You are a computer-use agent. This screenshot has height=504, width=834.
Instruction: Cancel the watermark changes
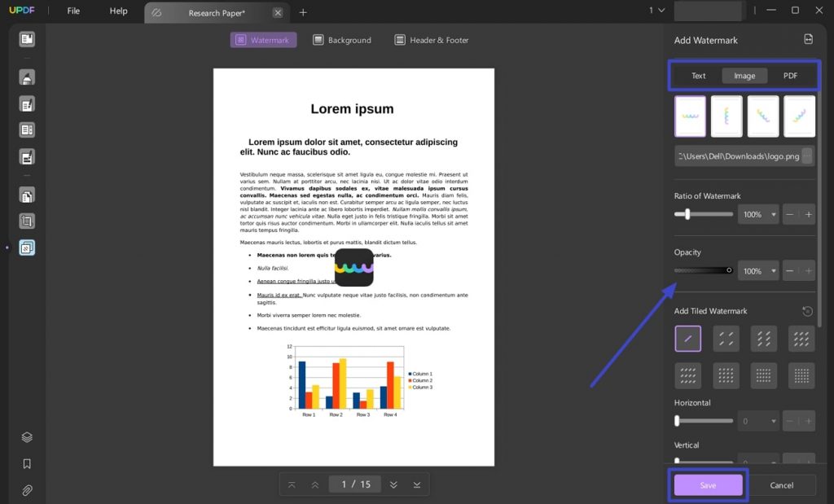click(x=781, y=484)
